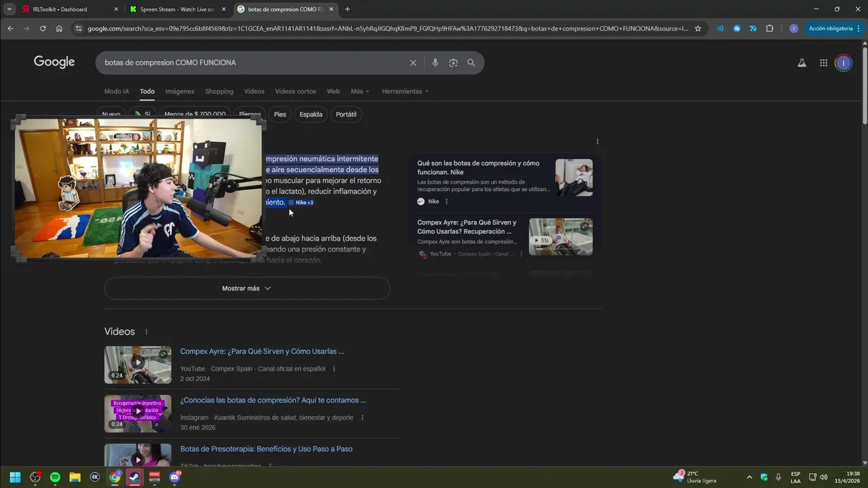Click the Google logo
Screen dimensions: 868x488
54,62
